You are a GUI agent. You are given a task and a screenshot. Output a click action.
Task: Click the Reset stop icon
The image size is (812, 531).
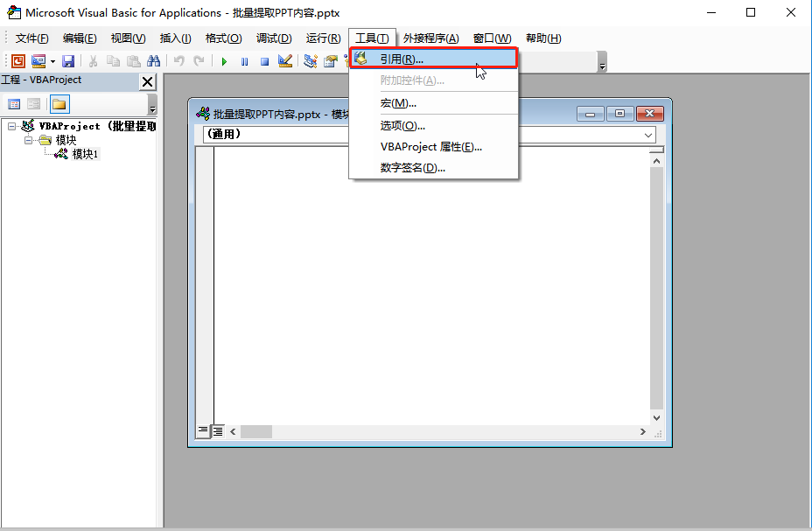click(264, 61)
